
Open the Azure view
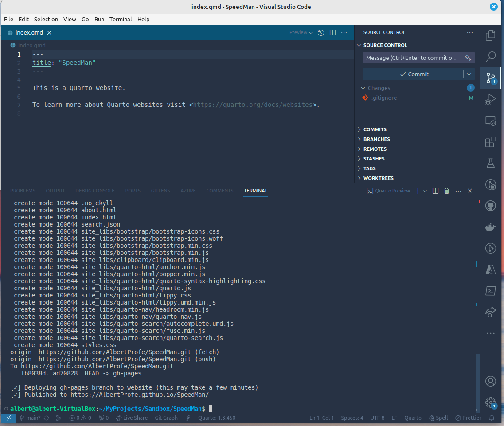pos(491,270)
